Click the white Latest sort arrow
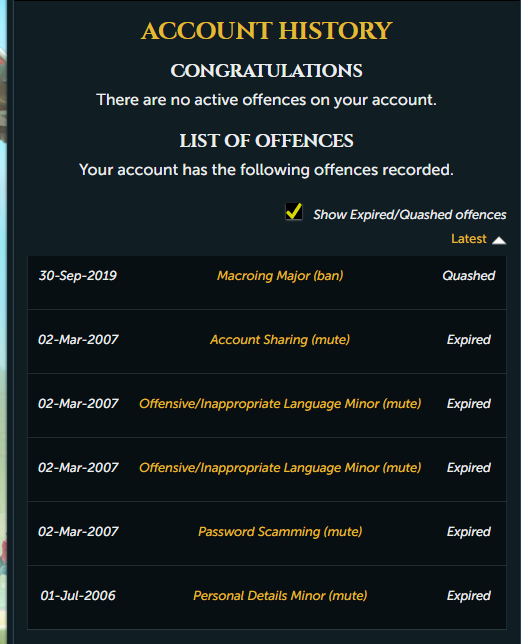The width and height of the screenshot is (521, 644). (x=499, y=240)
